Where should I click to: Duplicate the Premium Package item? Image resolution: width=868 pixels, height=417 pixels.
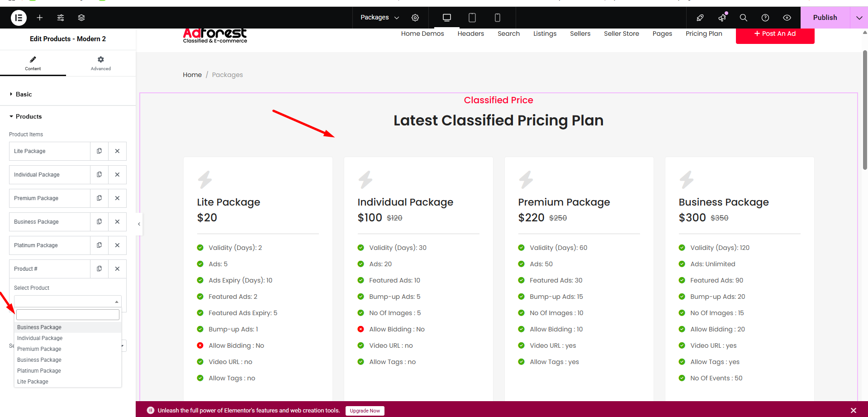tap(99, 198)
